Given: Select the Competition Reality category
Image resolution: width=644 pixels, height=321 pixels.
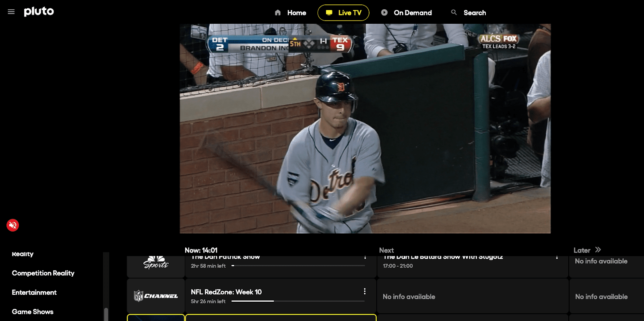Looking at the screenshot, I should pos(43,273).
